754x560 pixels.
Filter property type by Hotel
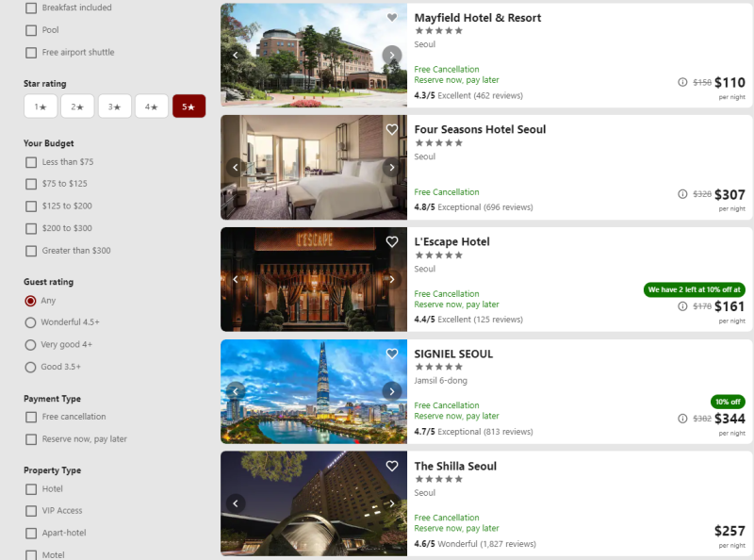click(x=31, y=489)
